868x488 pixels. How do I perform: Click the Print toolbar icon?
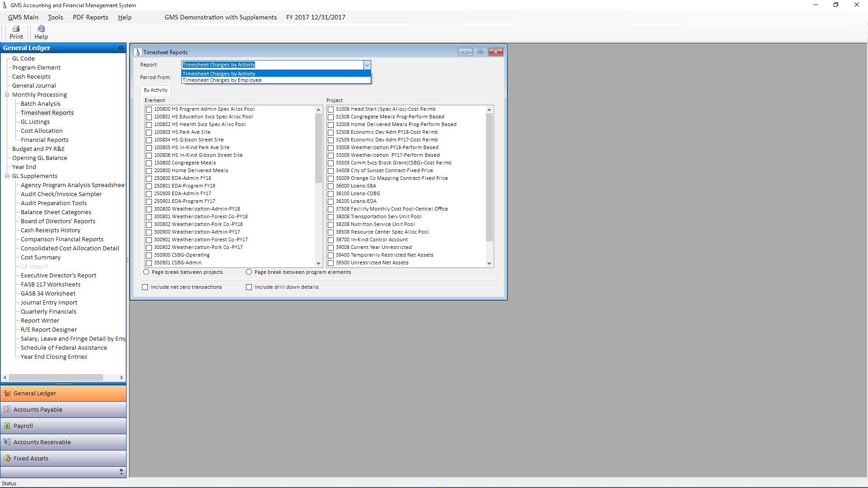tap(16, 29)
